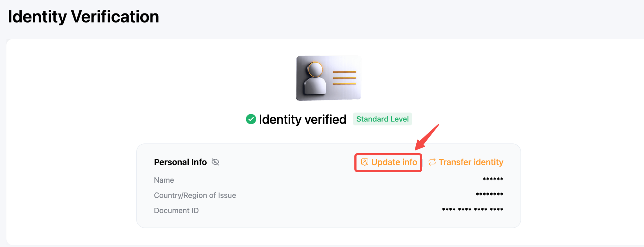This screenshot has height=247, width=644.
Task: Click the masked Country/Region of Issue value
Action: [489, 194]
